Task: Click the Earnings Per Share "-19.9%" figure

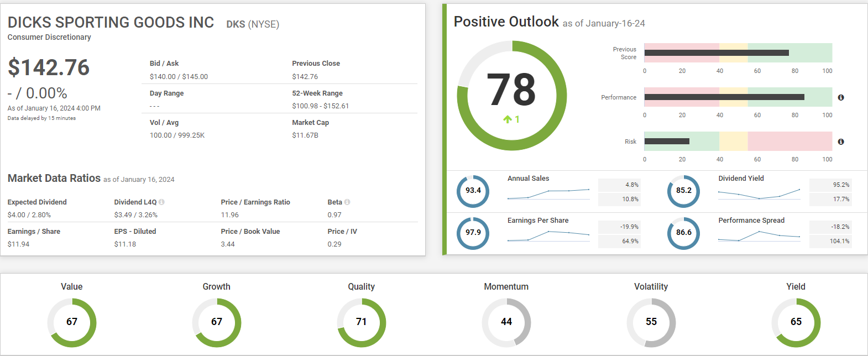Action: 629,227
